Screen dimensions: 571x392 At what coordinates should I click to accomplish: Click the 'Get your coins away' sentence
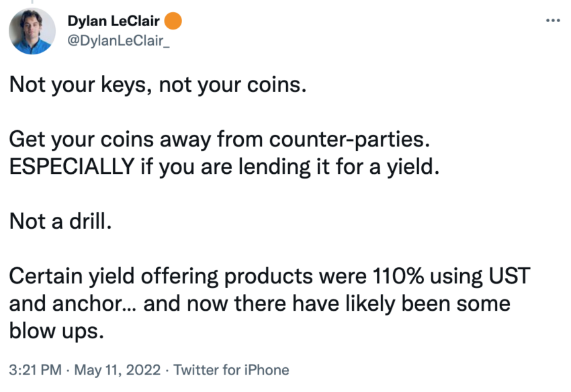[x=109, y=140]
